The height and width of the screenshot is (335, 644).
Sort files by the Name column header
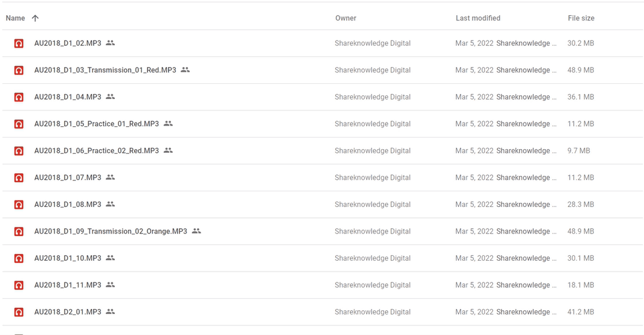pos(15,18)
